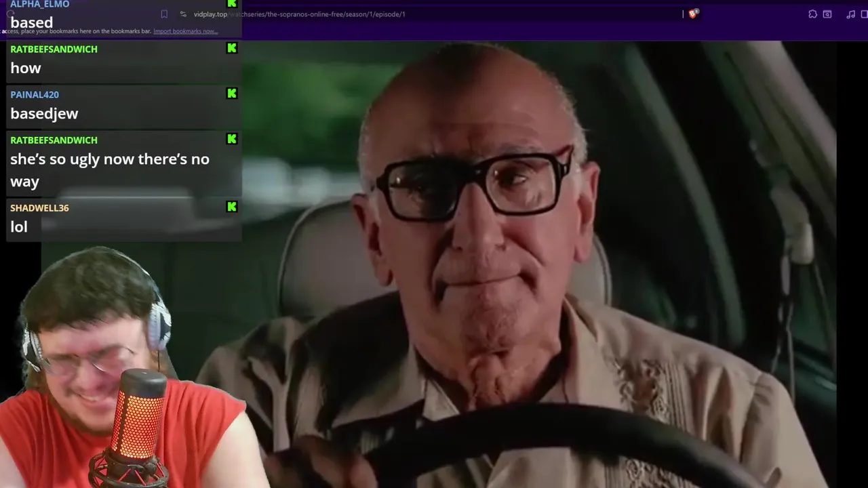Open the media control music-note icon
This screenshot has width=868, height=488.
[850, 14]
